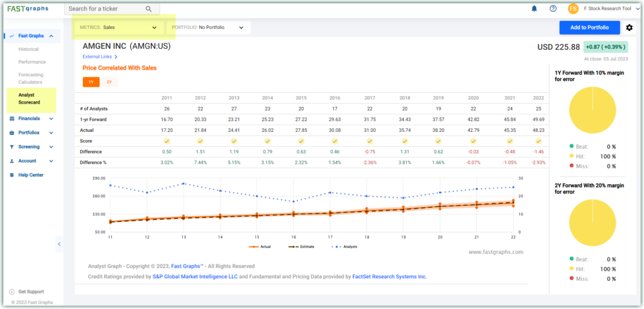Click the USD 225.88 price

(x=558, y=47)
